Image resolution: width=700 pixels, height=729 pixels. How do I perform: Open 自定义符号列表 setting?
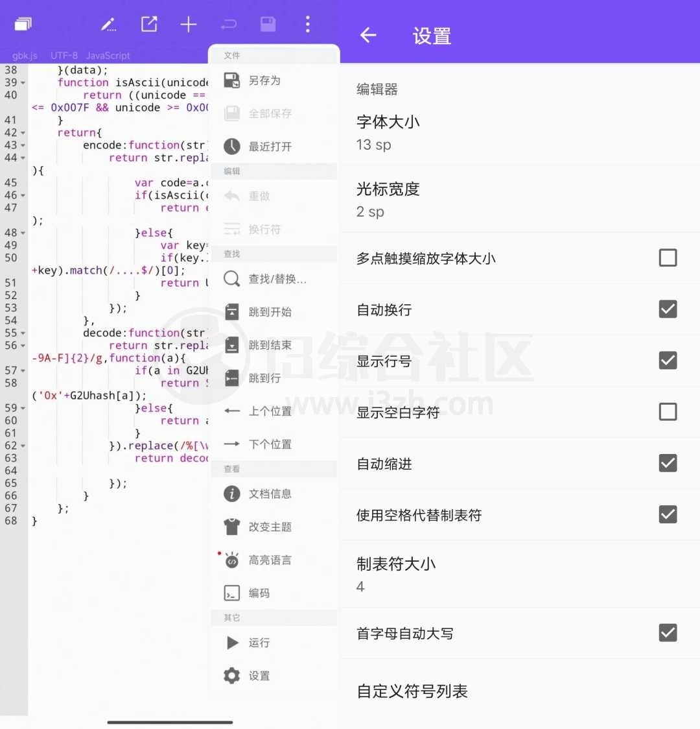click(520, 691)
